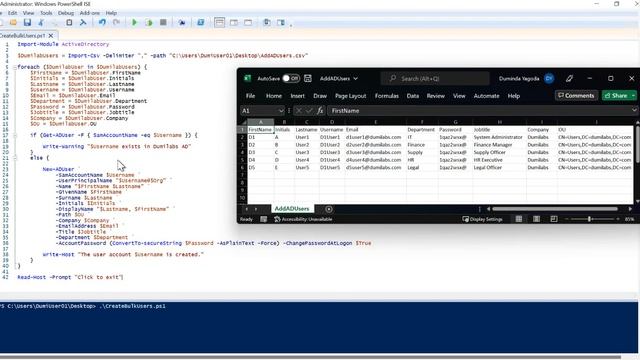Undo the last edit in PowerShell ISE
The width and height of the screenshot is (640, 360).
tap(102, 23)
